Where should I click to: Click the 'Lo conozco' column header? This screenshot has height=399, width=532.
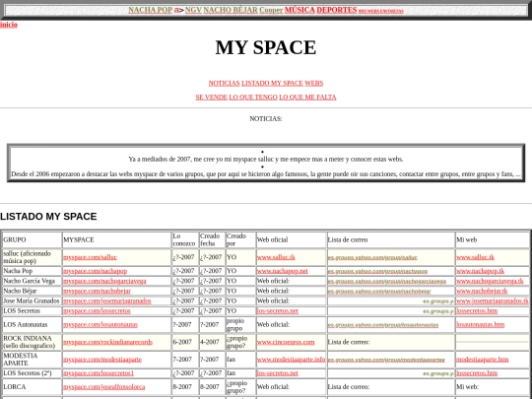tap(184, 239)
